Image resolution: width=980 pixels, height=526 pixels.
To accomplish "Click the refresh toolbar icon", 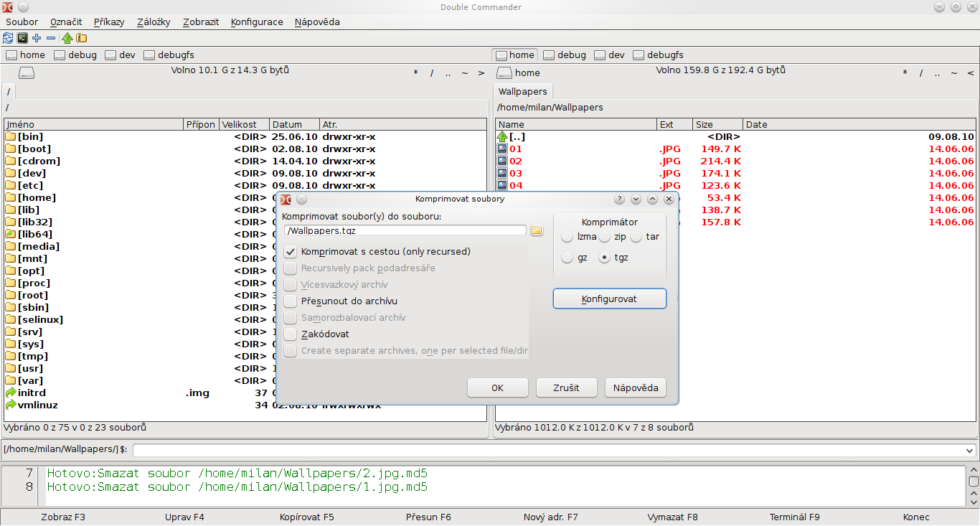I will 8,38.
